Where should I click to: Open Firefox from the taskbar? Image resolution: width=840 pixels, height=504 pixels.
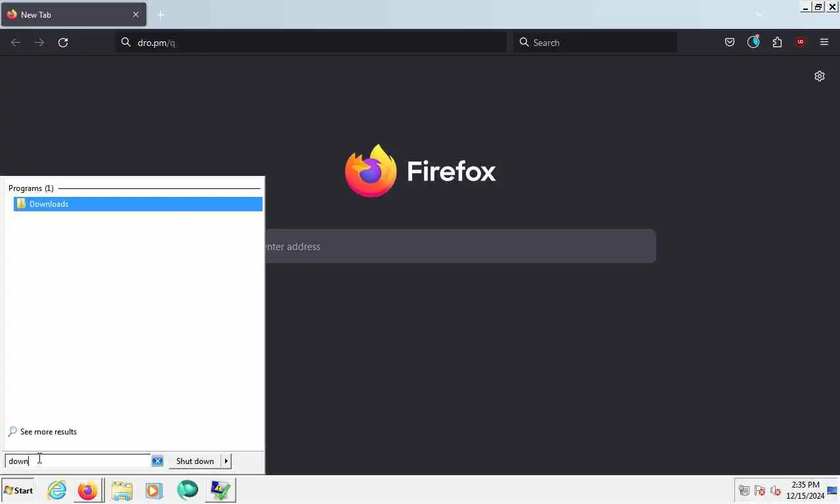coord(87,490)
